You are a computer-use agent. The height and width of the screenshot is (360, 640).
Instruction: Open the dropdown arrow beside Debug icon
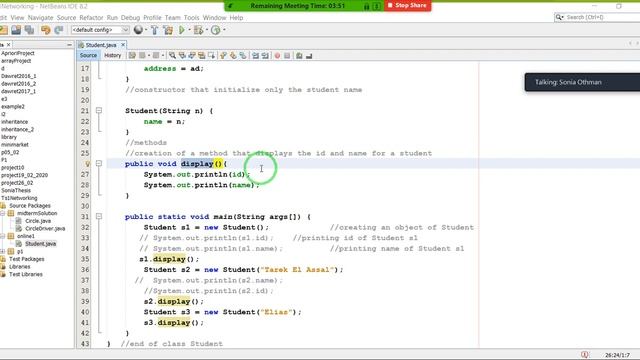coord(207,30)
